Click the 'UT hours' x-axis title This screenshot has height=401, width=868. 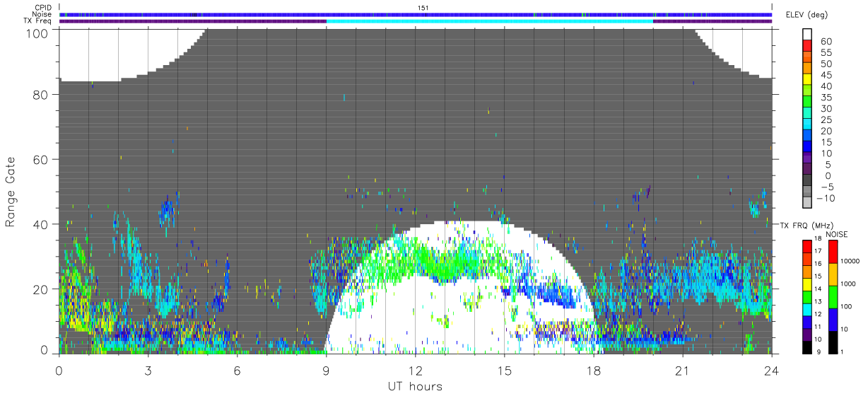pyautogui.click(x=415, y=386)
